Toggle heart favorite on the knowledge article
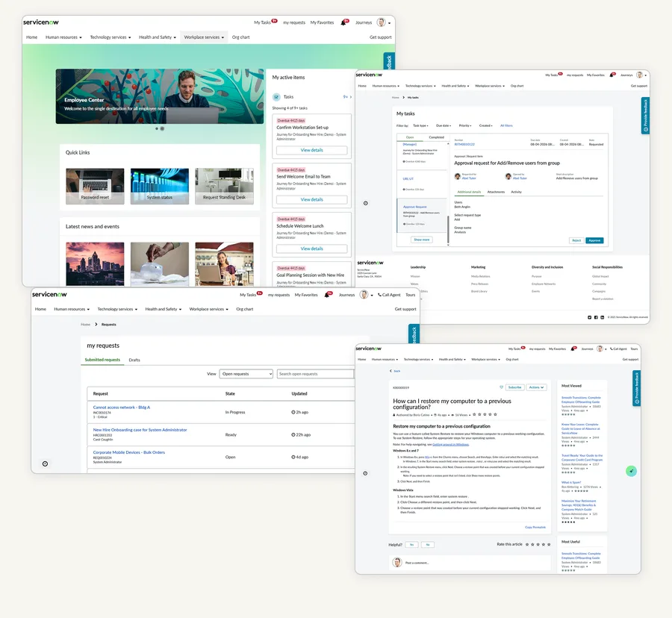Image resolution: width=672 pixels, height=618 pixels. [501, 387]
